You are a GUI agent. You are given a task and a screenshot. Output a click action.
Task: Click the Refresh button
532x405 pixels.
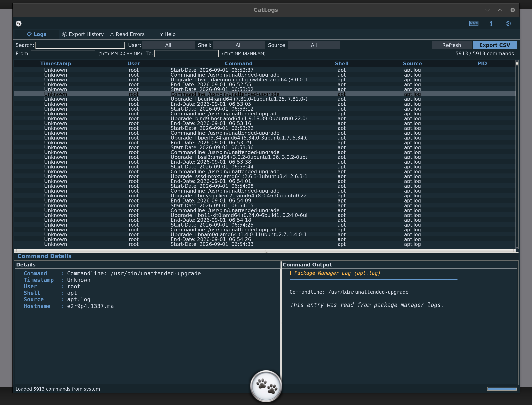451,45
